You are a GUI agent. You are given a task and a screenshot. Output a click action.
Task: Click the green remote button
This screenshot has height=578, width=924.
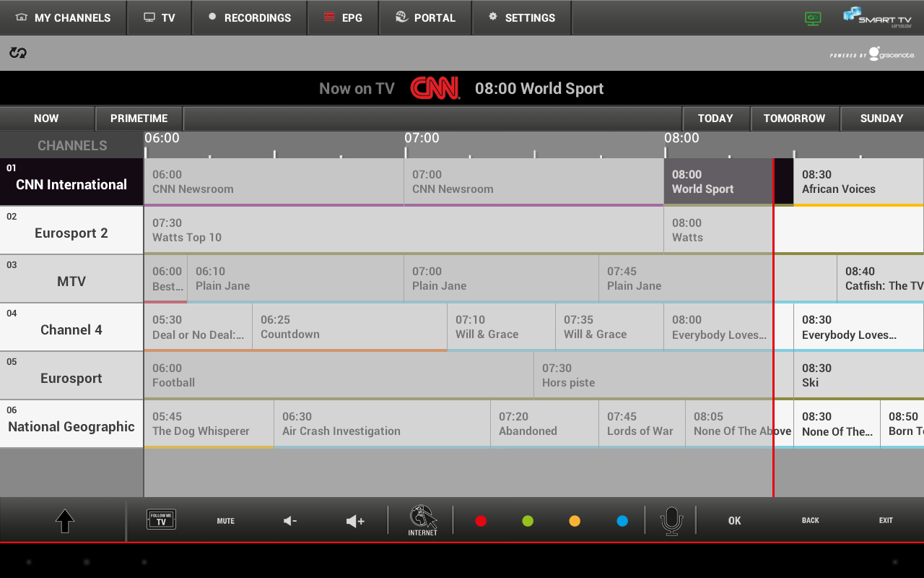528,521
